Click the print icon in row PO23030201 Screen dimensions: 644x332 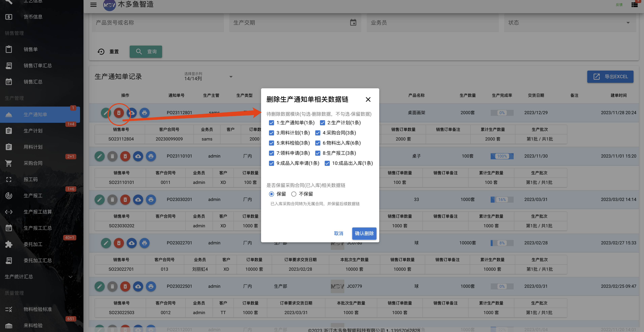point(151,199)
